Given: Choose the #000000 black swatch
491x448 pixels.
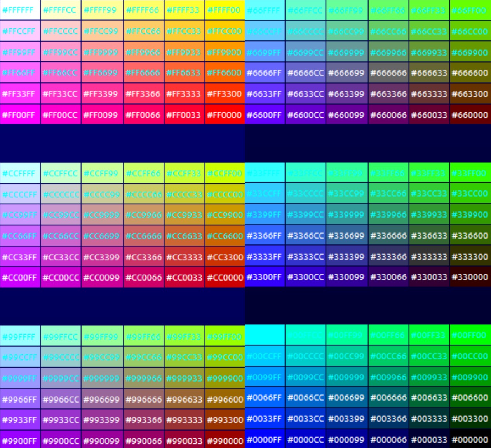Looking at the screenshot, I should tap(470, 439).
